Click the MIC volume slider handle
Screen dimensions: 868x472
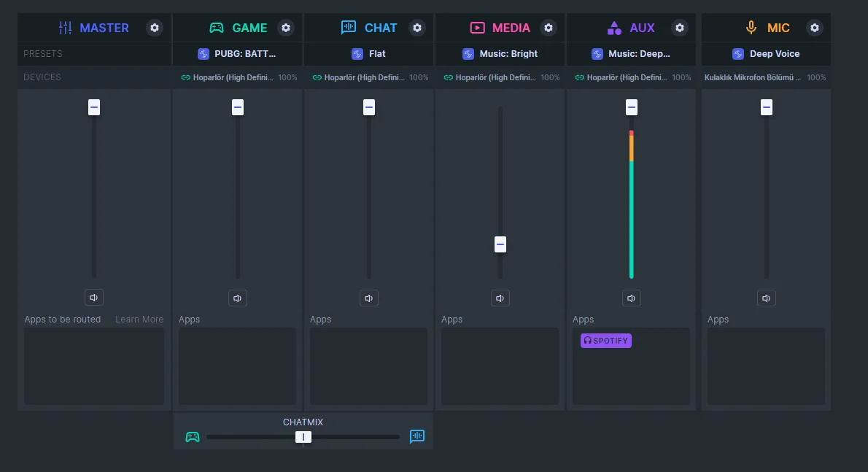coord(767,107)
